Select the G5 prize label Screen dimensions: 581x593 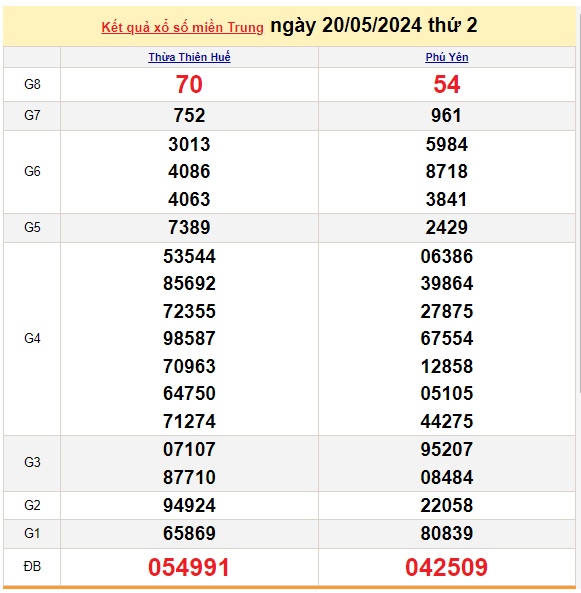pyautogui.click(x=32, y=227)
